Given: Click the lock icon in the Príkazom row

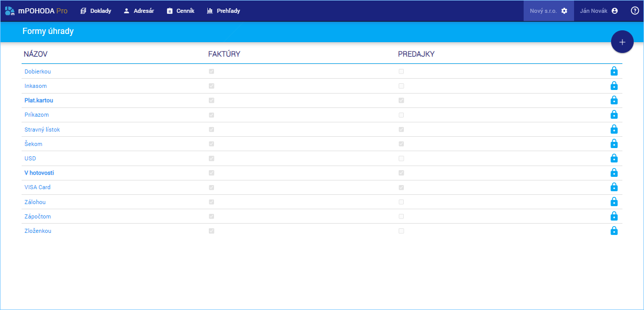Looking at the screenshot, I should (x=614, y=114).
